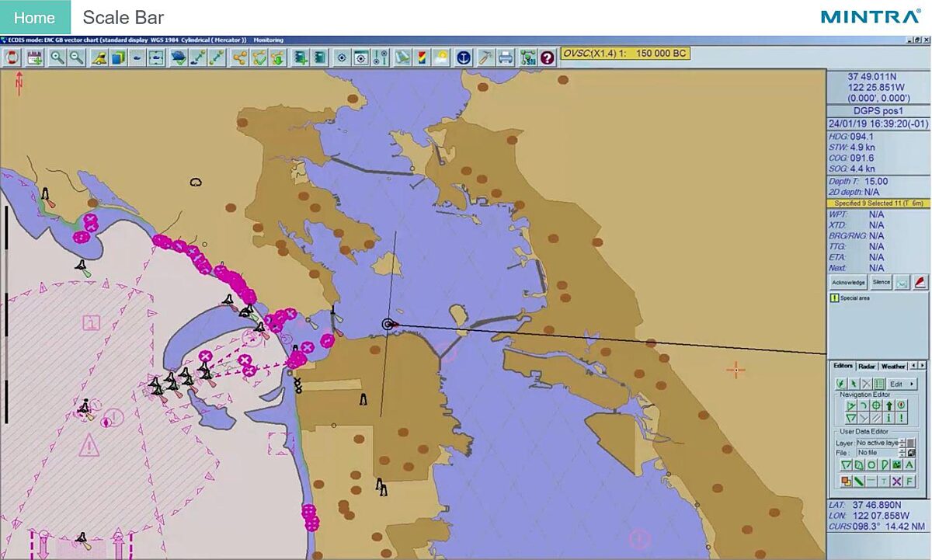Click the orange overlapping squares User Data tool
The width and height of the screenshot is (932, 560).
click(847, 482)
